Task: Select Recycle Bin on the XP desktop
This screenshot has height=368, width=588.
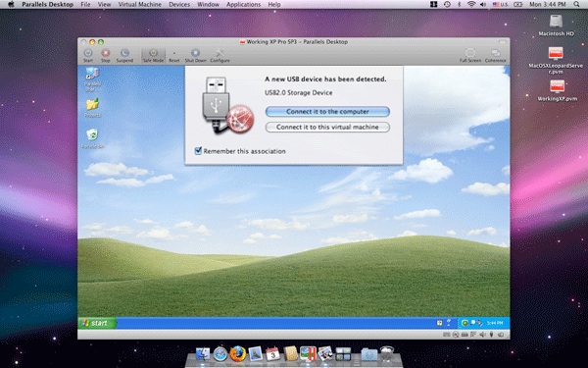Action: 92,137
